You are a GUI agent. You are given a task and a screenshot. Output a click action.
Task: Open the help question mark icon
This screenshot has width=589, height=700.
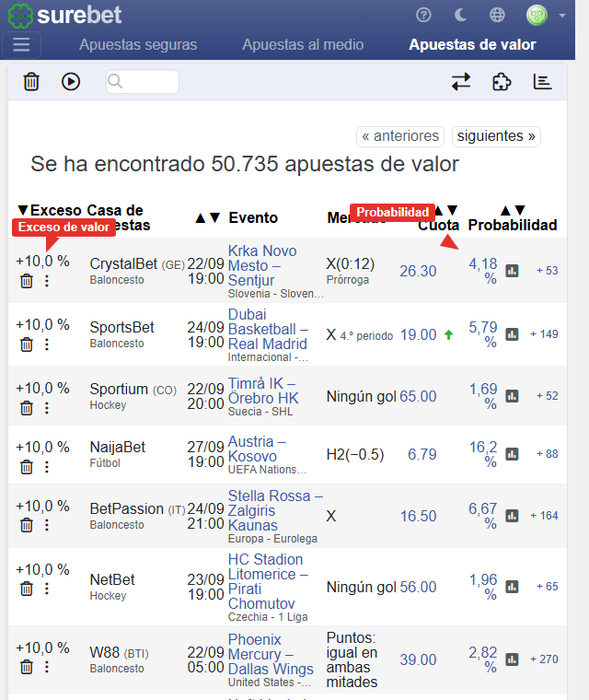pos(423,15)
